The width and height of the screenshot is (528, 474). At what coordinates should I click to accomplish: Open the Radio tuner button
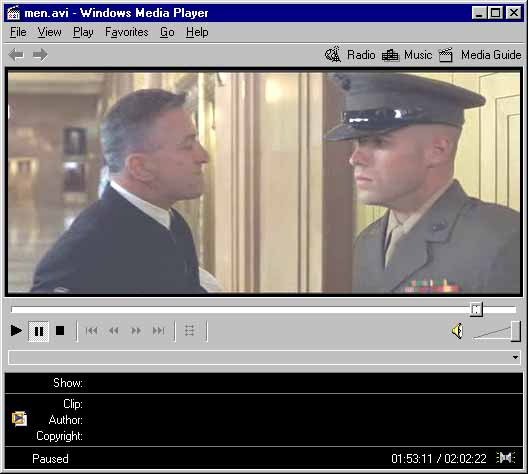pos(350,55)
